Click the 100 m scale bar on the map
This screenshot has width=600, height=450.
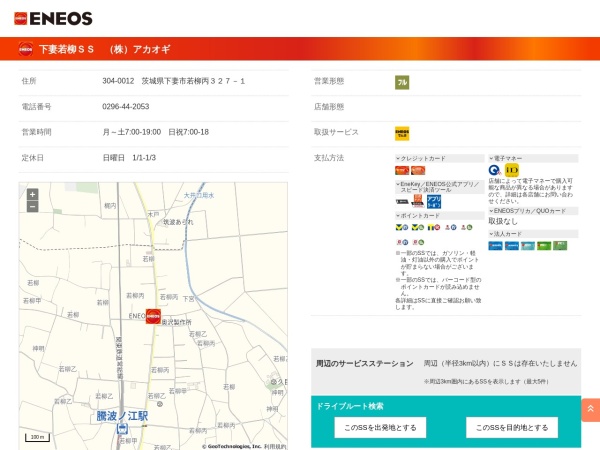pyautogui.click(x=38, y=437)
